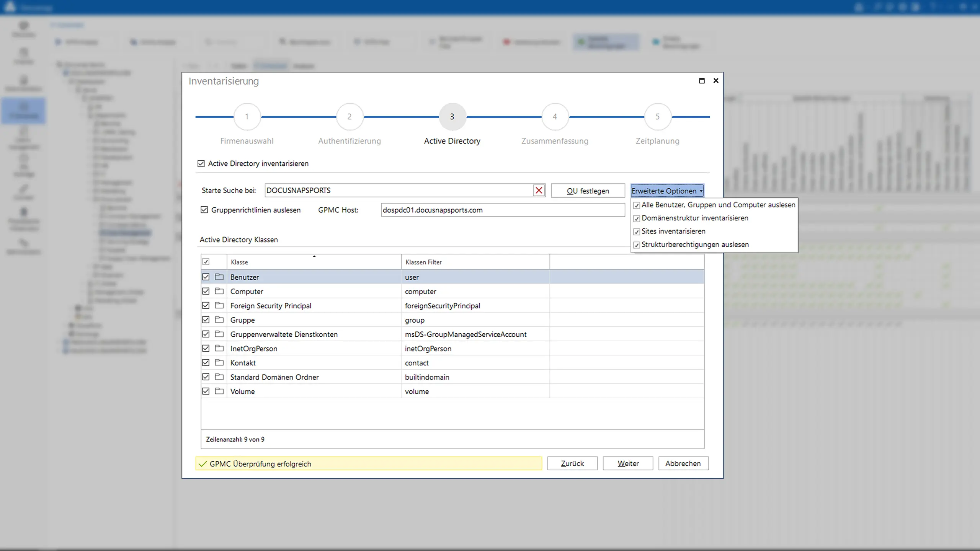980x551 pixels.
Task: Click the OU festlegen button
Action: tap(588, 191)
